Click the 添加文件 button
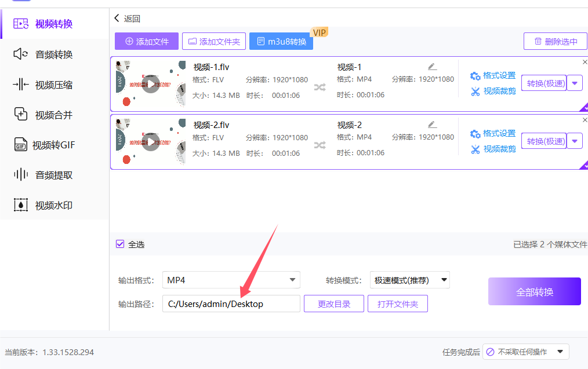The height and width of the screenshot is (369, 588). 147,41
